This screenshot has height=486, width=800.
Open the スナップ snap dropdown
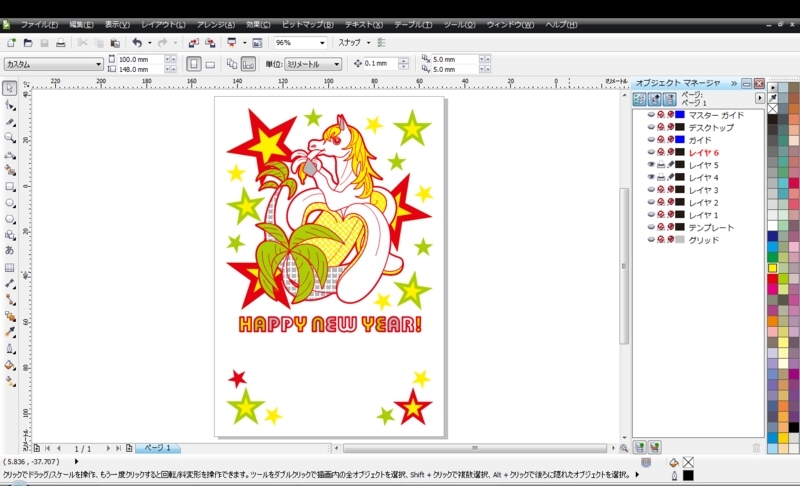368,43
